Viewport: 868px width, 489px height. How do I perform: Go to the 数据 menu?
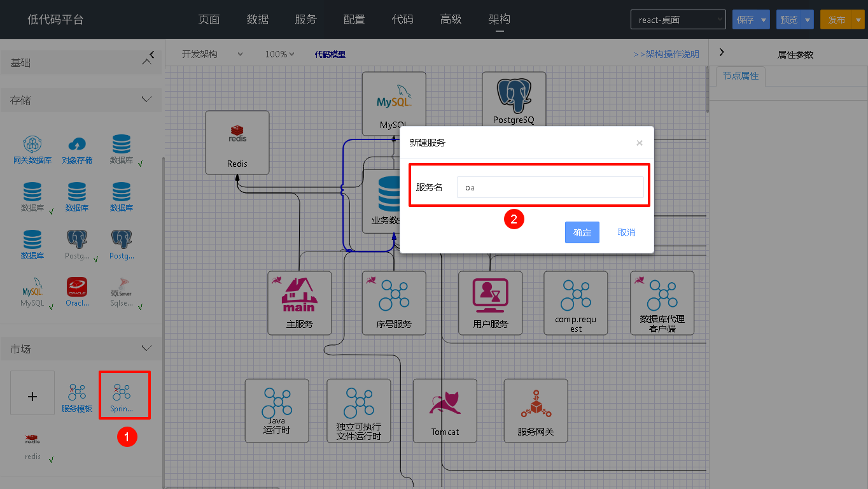257,20
